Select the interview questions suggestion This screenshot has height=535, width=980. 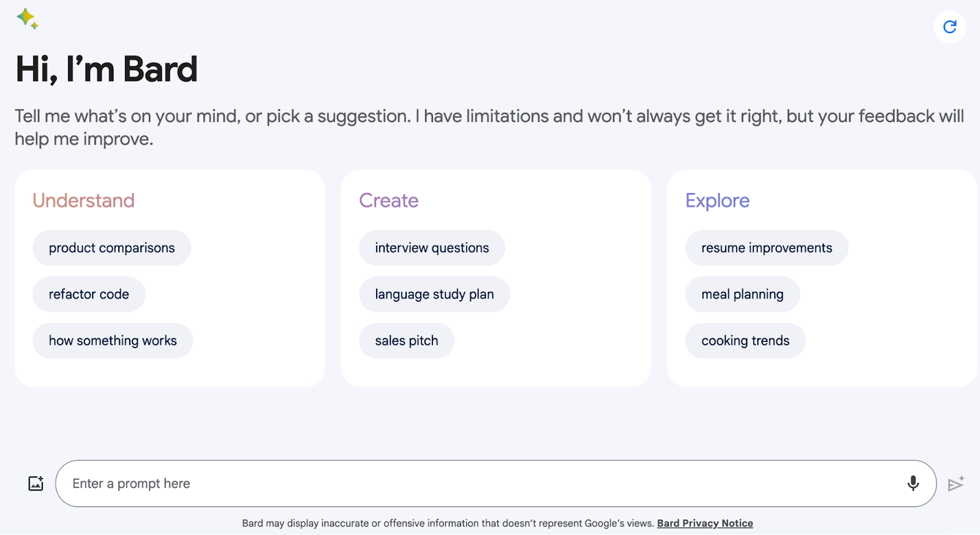pyautogui.click(x=432, y=248)
